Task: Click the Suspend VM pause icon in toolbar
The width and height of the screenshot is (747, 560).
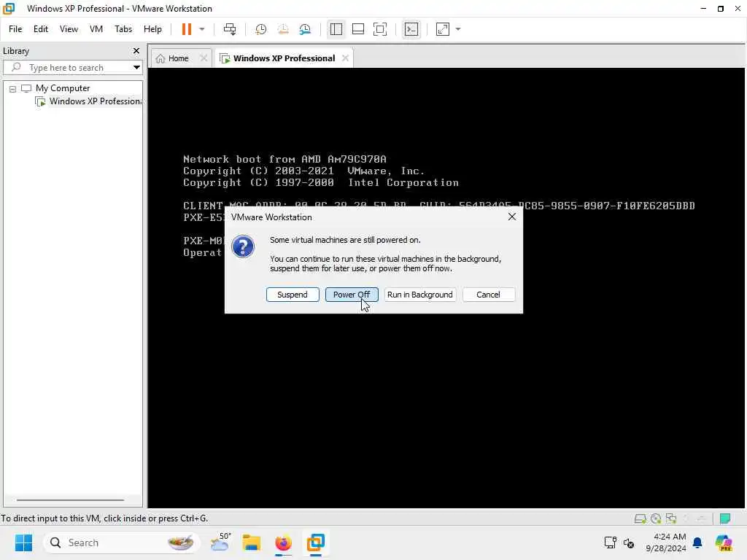Action: 186,29
